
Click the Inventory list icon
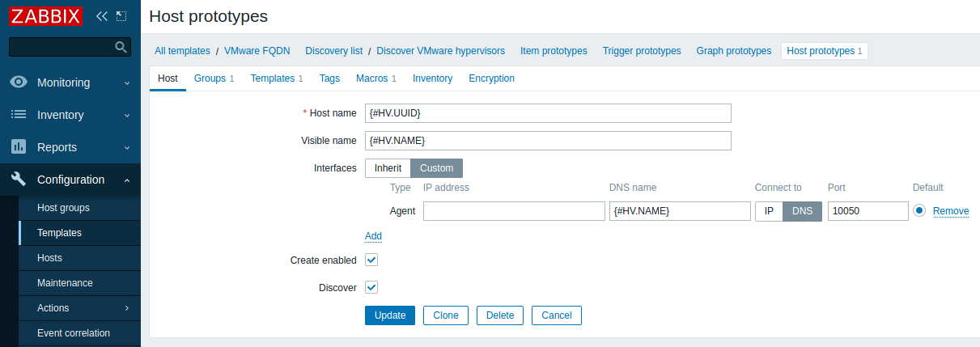coord(19,115)
